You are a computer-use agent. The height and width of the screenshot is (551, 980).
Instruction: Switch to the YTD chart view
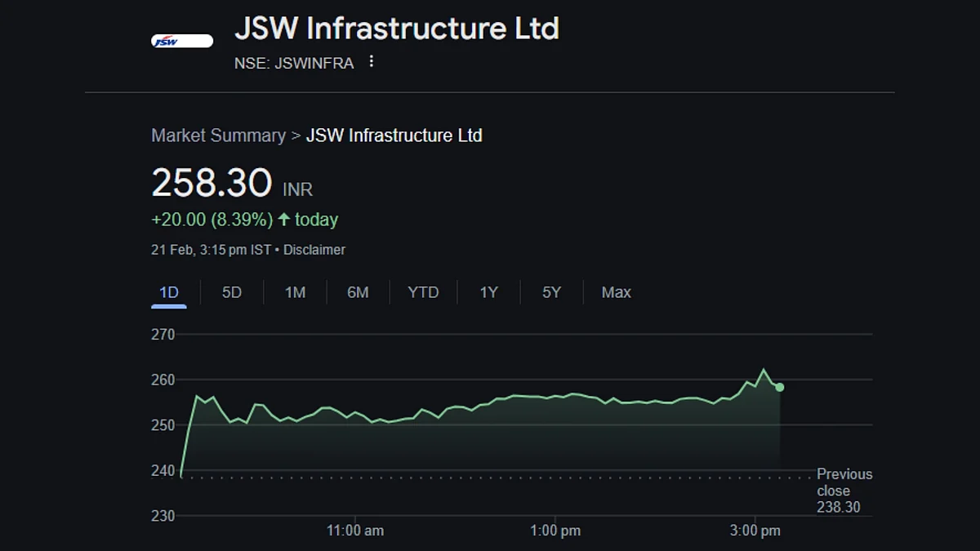pos(423,292)
